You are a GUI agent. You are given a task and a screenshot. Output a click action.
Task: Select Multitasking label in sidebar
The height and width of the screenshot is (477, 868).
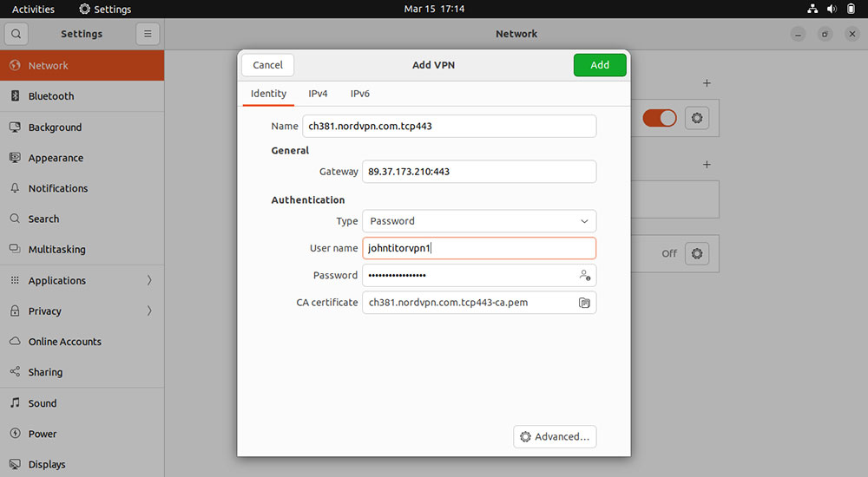[57, 250]
